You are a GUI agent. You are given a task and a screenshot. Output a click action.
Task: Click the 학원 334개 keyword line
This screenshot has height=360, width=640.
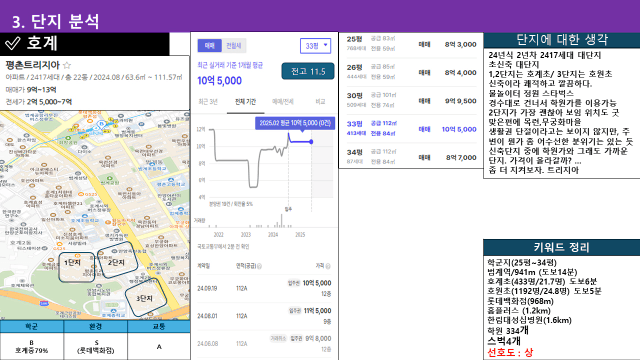click(508, 331)
